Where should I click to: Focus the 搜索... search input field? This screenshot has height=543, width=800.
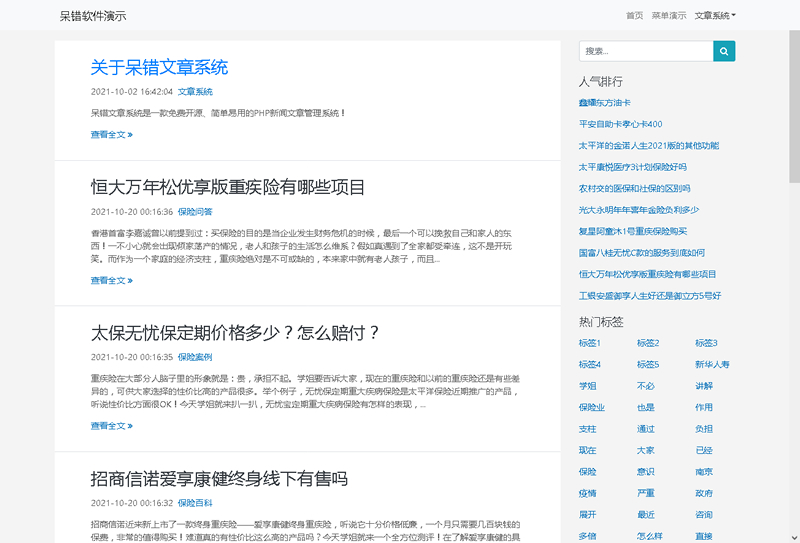(x=646, y=51)
